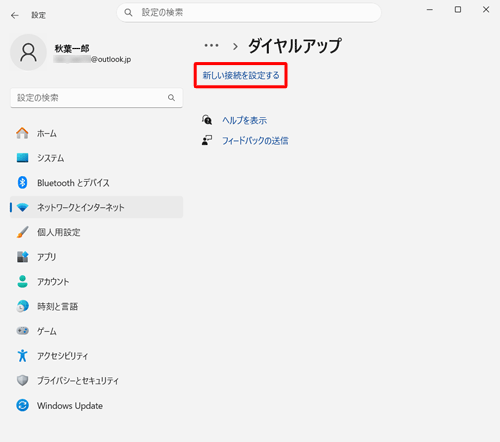Click ヘルプを表示 link

pos(245,120)
